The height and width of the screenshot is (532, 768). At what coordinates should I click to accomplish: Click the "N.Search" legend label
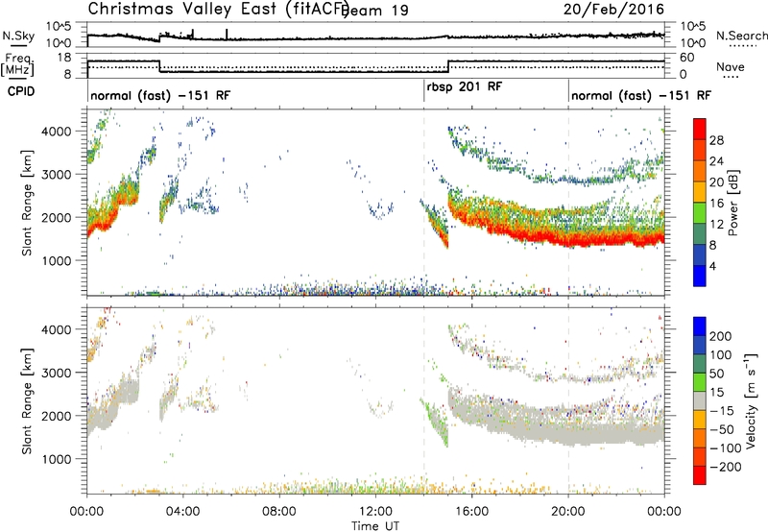pos(741,36)
